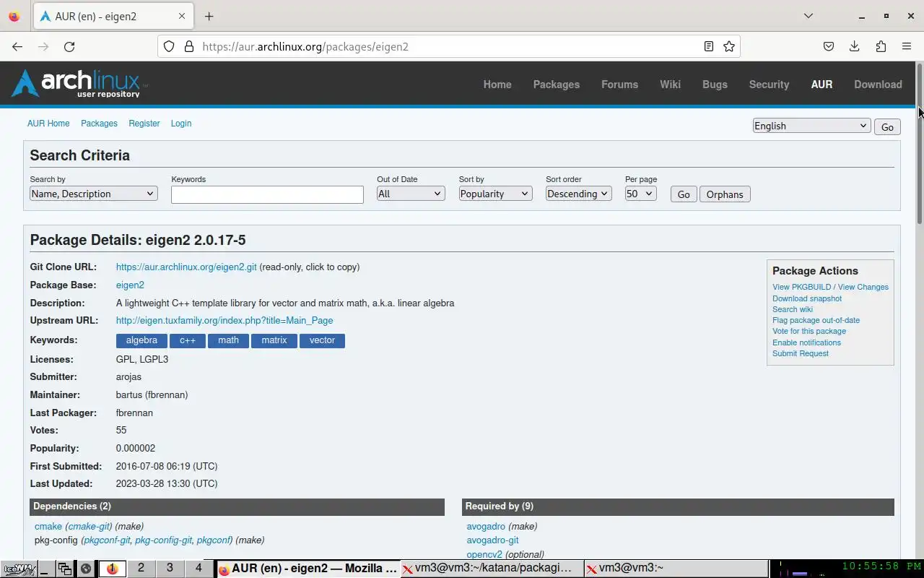Click Vote for this package
Screen dimensions: 924x578
[x=809, y=331]
